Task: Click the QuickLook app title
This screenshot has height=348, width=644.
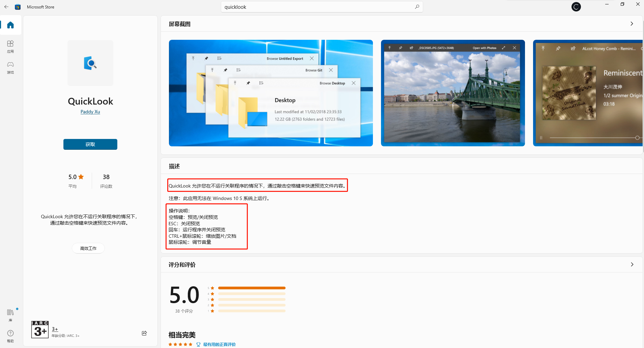Action: (90, 101)
